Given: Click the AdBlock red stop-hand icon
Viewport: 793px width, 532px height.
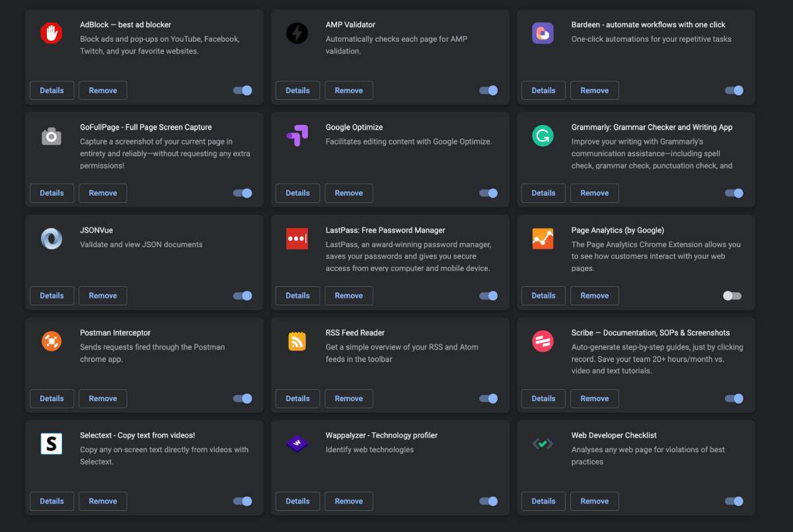Looking at the screenshot, I should point(51,33).
